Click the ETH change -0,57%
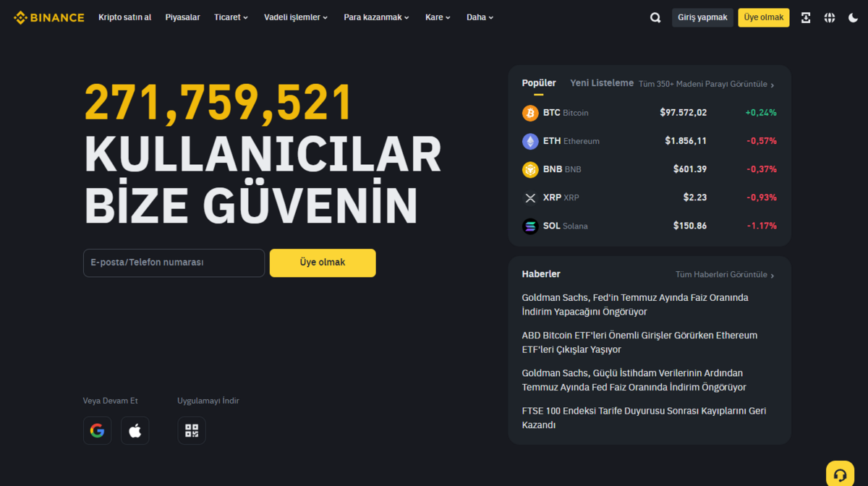This screenshot has width=868, height=486. [x=762, y=141]
